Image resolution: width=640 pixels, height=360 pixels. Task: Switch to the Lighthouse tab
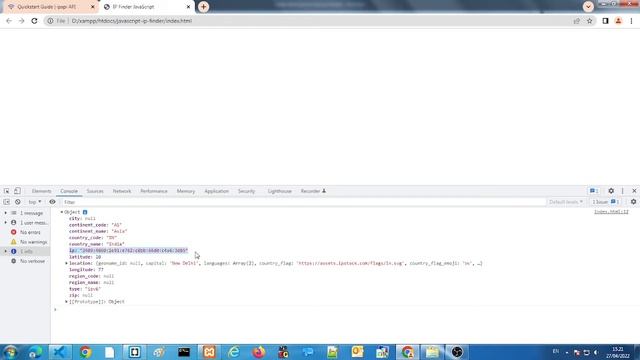[x=280, y=191]
